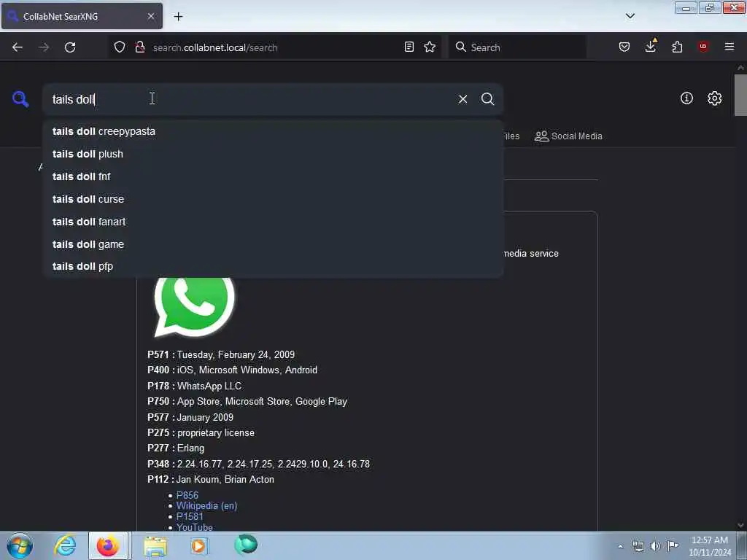Screen dimensions: 747x560
Task: Show hidden tray icons arrow
Action: click(x=620, y=546)
